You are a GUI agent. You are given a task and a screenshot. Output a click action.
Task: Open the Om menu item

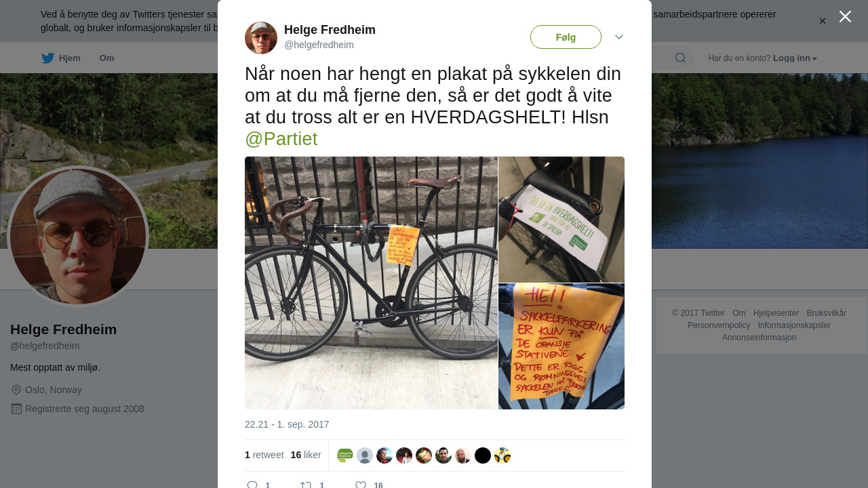[x=107, y=58]
